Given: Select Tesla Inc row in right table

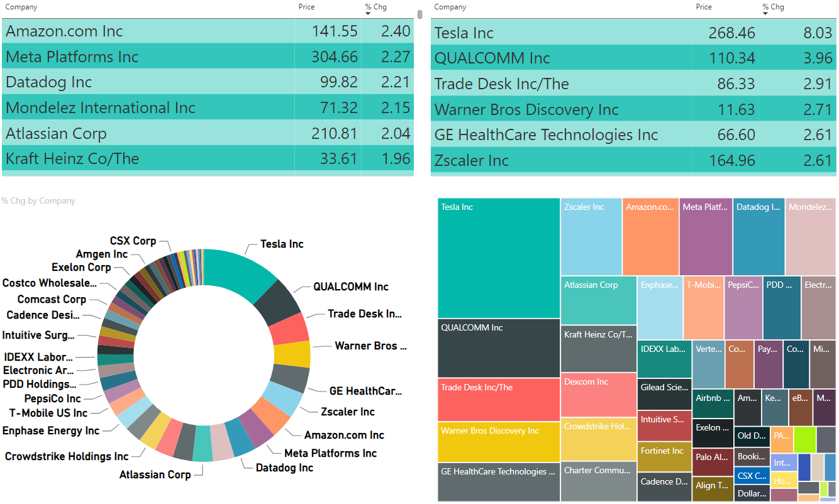Looking at the screenshot, I should [634, 32].
